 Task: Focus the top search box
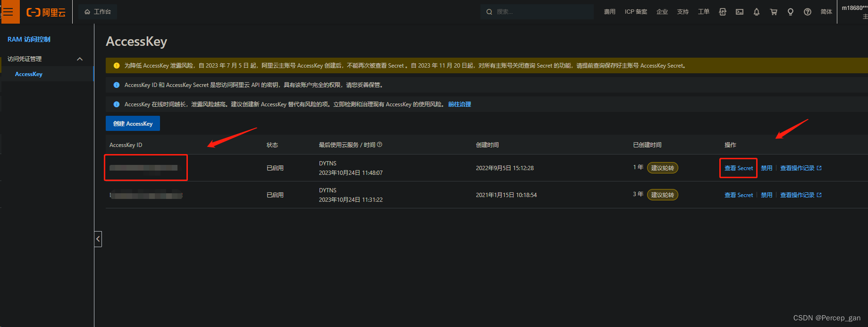537,12
